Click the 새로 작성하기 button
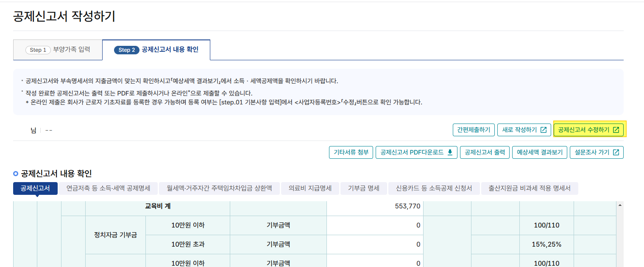The image size is (644, 267). 524,130
